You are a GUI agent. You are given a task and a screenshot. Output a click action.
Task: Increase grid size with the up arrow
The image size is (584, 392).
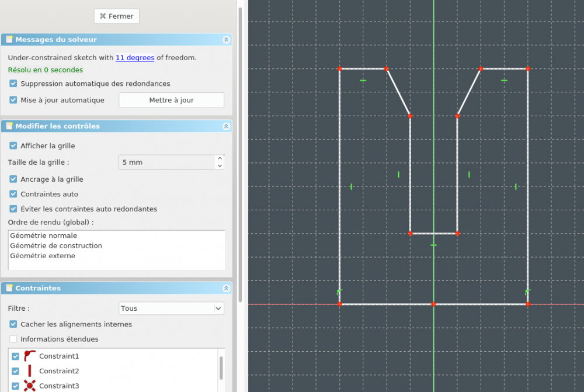[220, 158]
